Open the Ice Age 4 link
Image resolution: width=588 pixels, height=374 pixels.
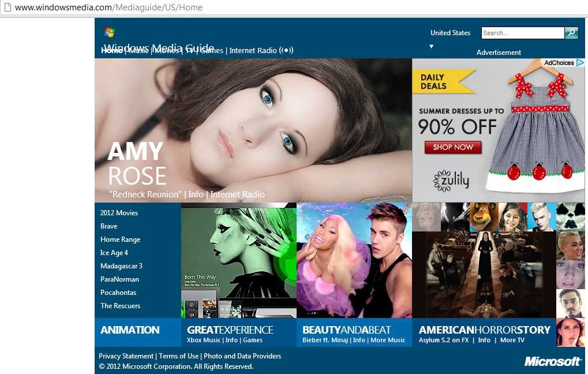pos(114,253)
